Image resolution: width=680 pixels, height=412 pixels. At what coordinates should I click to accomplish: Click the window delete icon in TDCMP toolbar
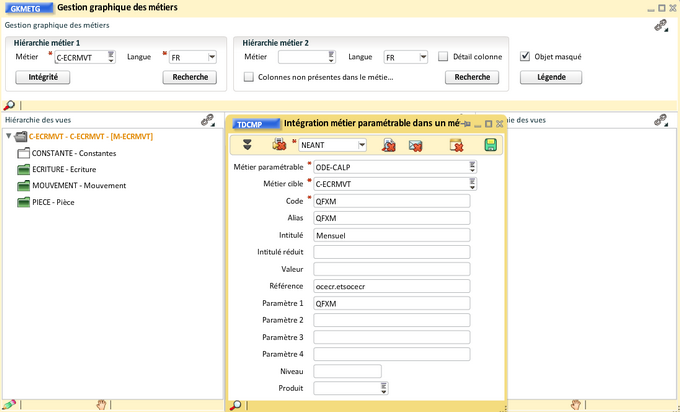[x=456, y=145]
